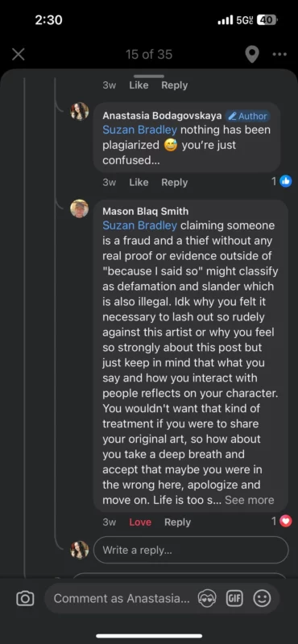The image size is (298, 644).
Task: Open the three-dots more options menu
Action: (279, 54)
